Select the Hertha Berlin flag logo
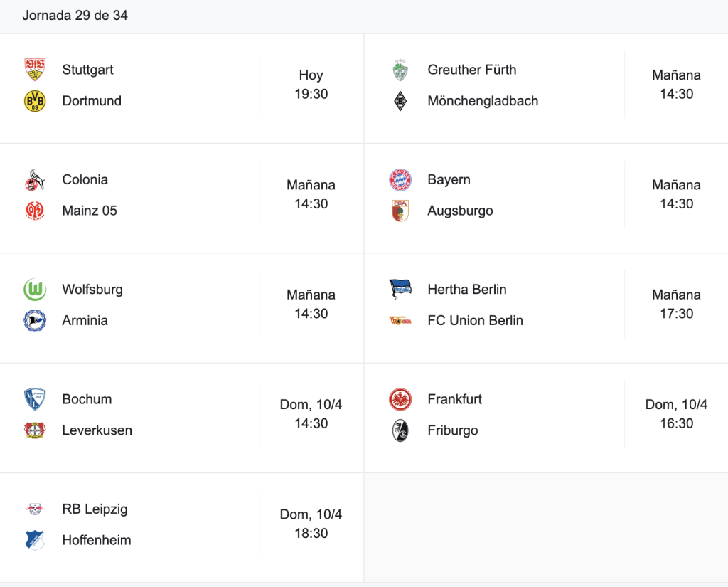 pos(400,290)
